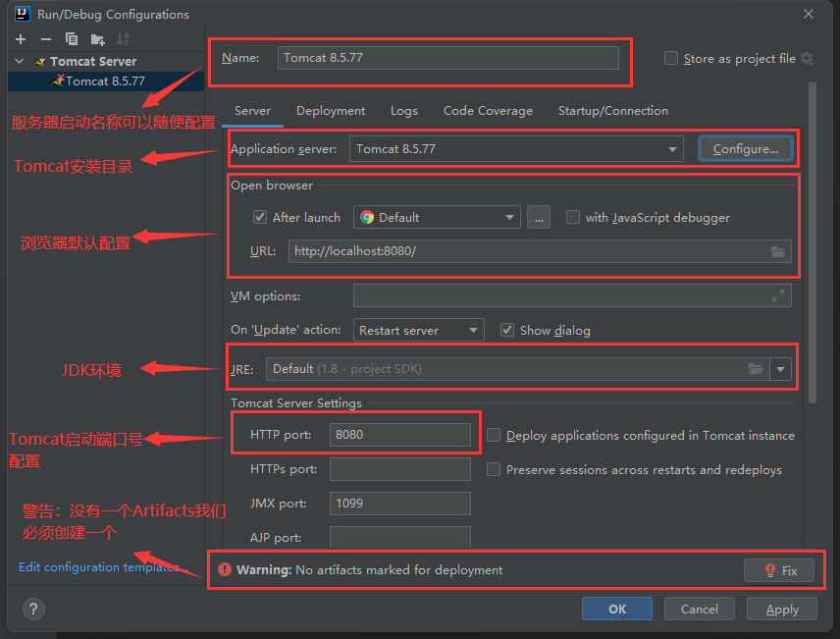Collapse the Tomcat Server tree group
Viewport: 840px width, 639px height.
pyautogui.click(x=20, y=61)
